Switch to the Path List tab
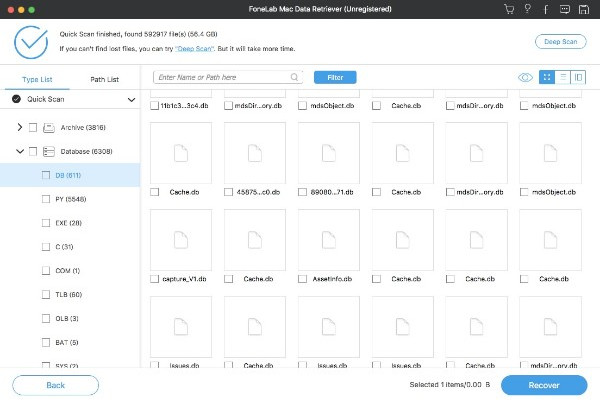Image resolution: width=600 pixels, height=403 pixels. tap(104, 78)
